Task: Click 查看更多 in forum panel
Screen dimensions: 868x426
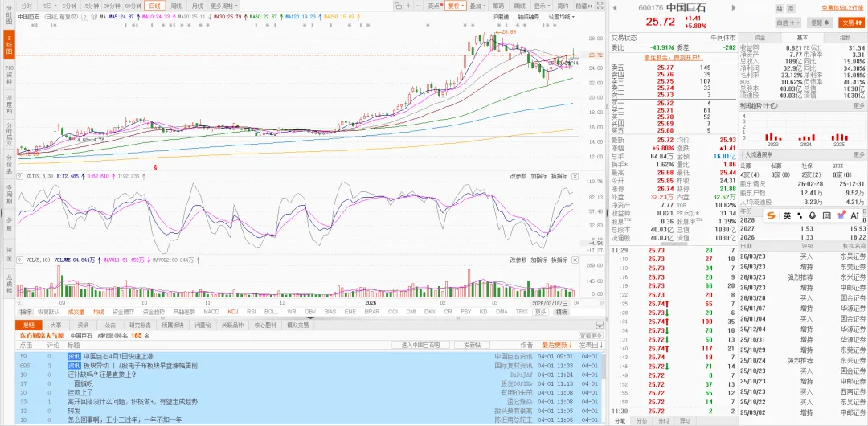Action: pyautogui.click(x=591, y=335)
